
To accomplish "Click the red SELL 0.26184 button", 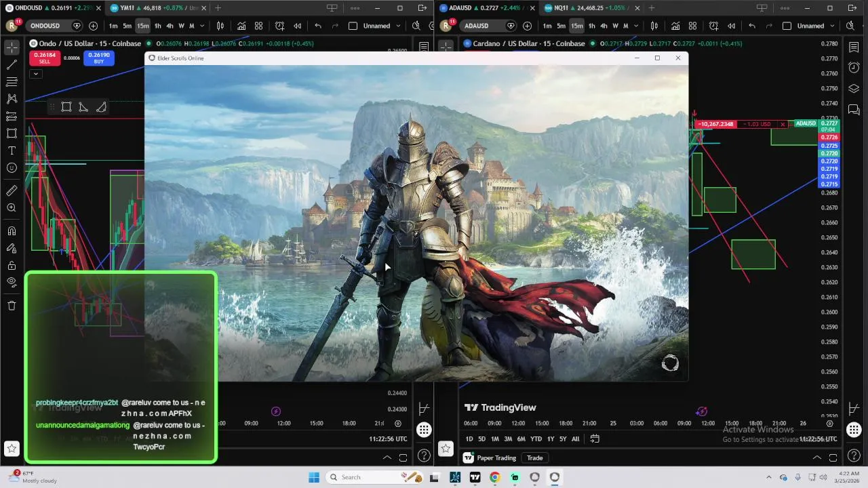I will [x=44, y=58].
